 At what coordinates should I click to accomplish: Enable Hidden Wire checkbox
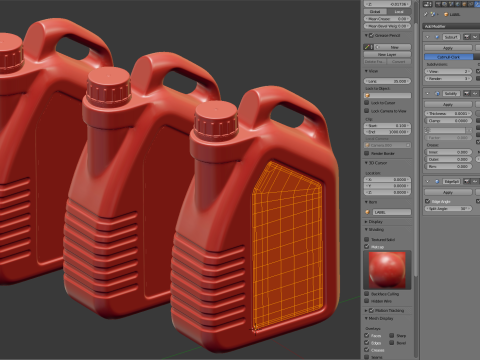pos(367,301)
